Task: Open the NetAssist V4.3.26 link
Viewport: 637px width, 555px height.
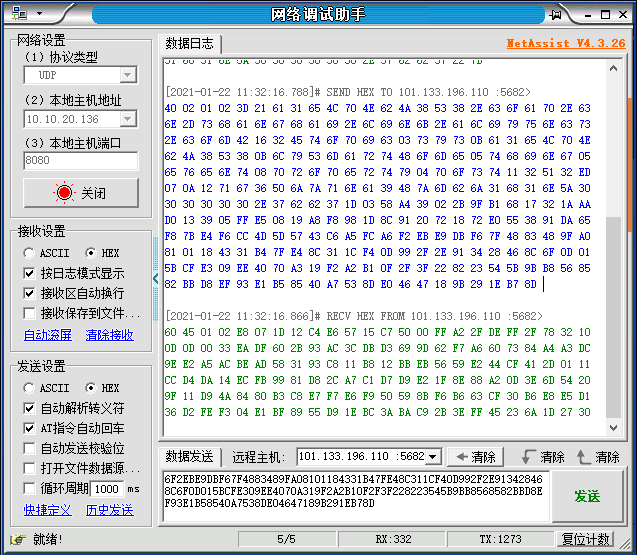Action: tap(566, 43)
